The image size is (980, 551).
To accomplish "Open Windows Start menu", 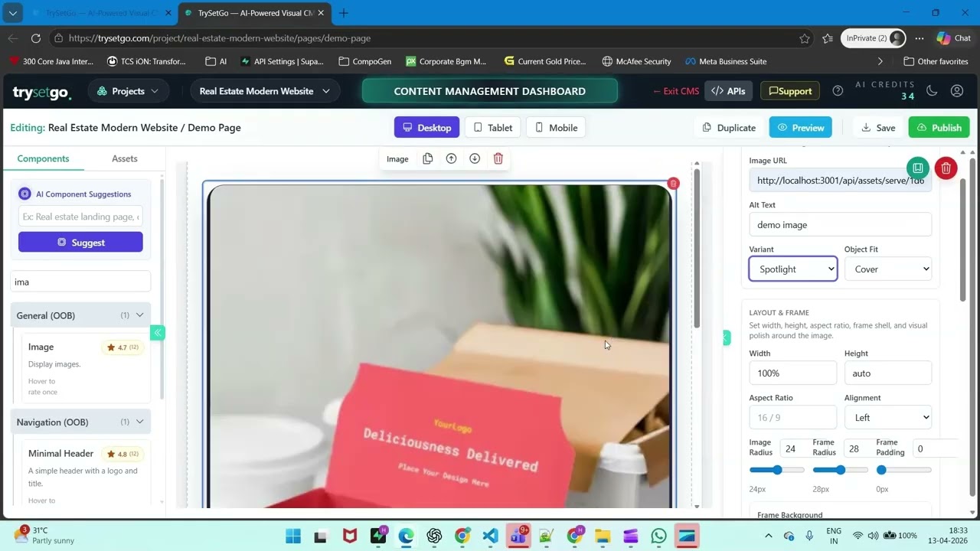I will [x=293, y=536].
